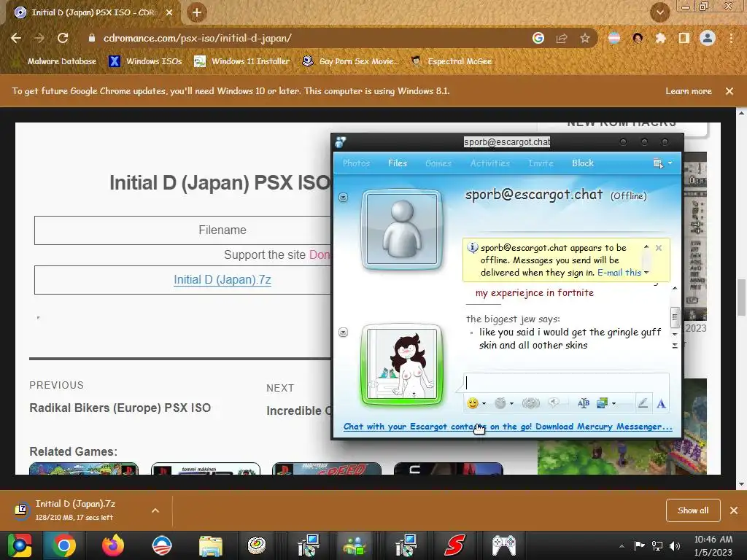Open the messenger show-menu icon dropdown
The height and width of the screenshot is (560, 747).
662,163
